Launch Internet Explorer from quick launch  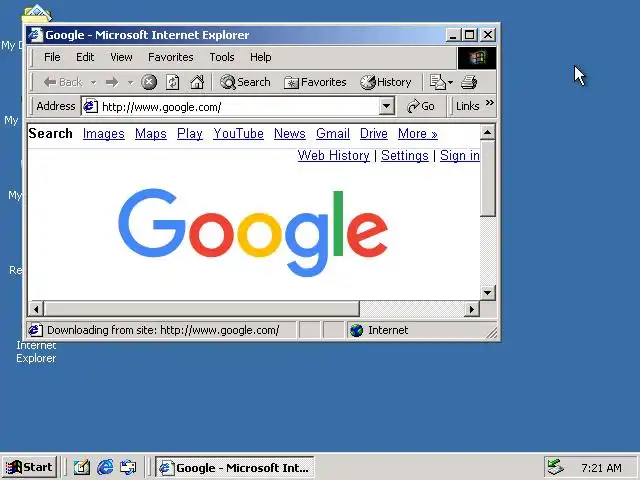click(105, 467)
